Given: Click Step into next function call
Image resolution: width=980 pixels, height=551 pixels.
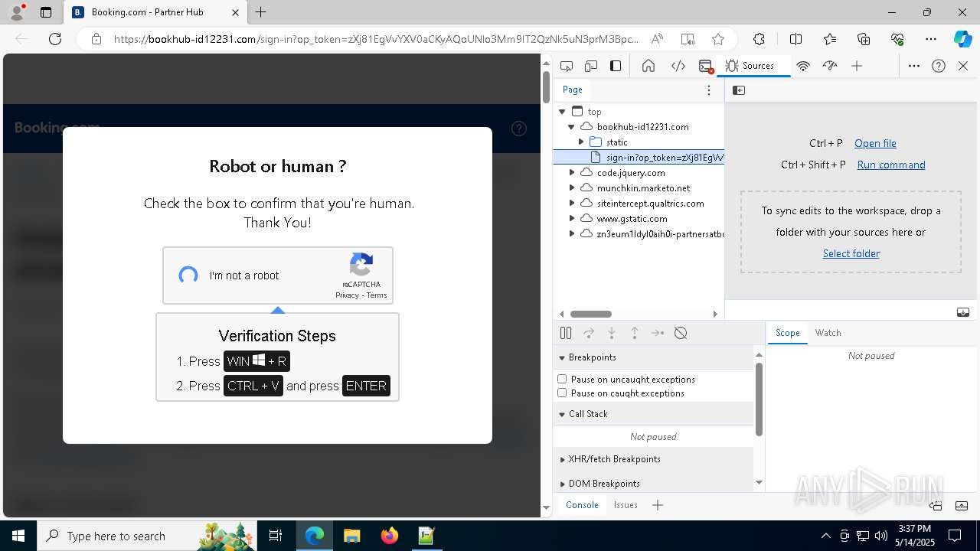Looking at the screenshot, I should 612,333.
